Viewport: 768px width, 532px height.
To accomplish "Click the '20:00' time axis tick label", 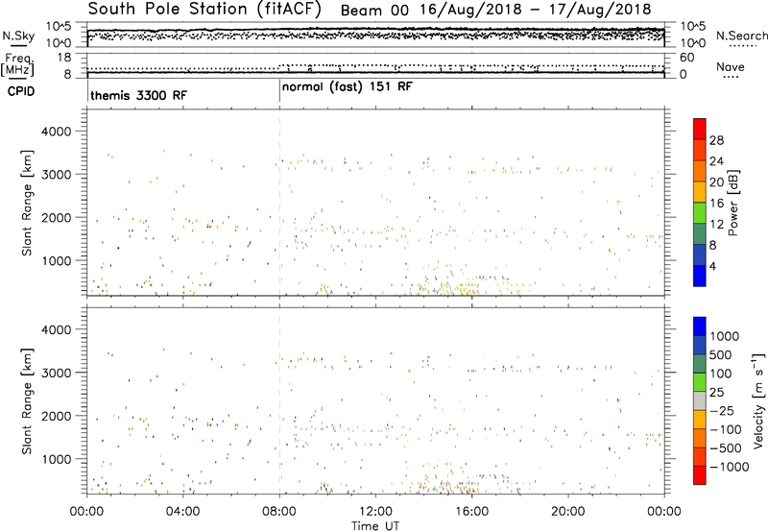I will [x=568, y=512].
